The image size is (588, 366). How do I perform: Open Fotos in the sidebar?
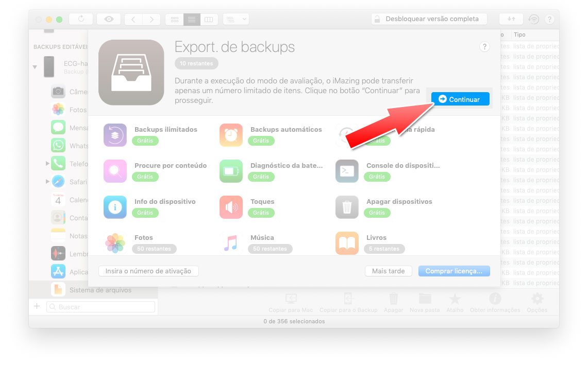coord(70,109)
